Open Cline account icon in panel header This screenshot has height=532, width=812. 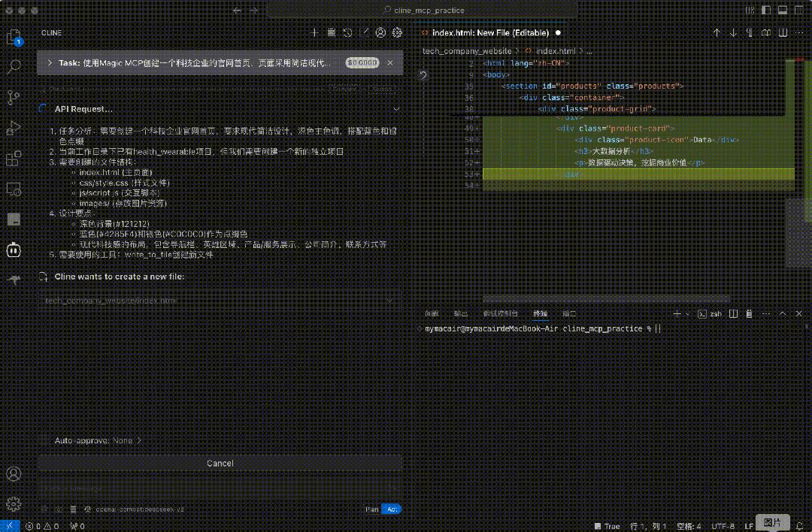(380, 33)
